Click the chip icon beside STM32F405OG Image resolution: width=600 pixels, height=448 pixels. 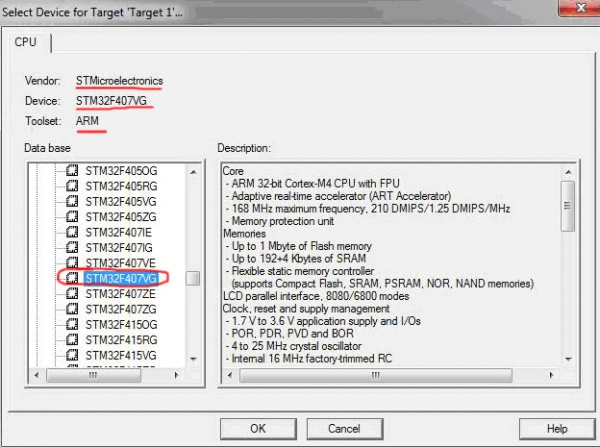72,170
